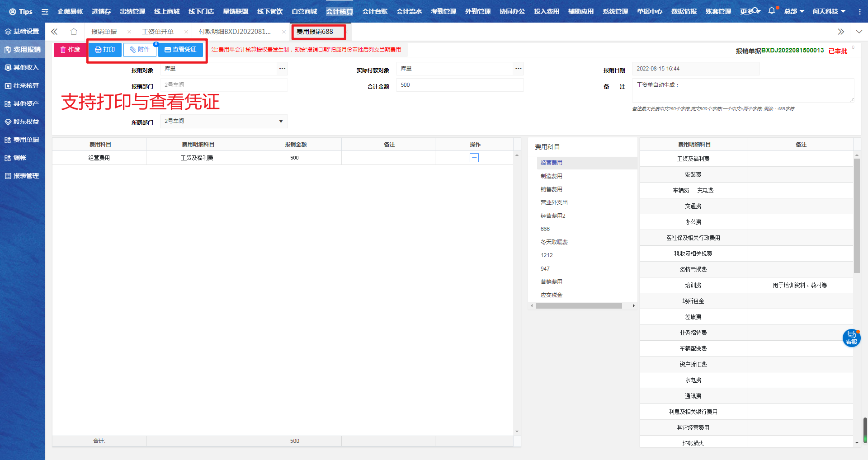The height and width of the screenshot is (460, 868).
Task: Click the minus icon in 操作 column
Action: (x=474, y=158)
